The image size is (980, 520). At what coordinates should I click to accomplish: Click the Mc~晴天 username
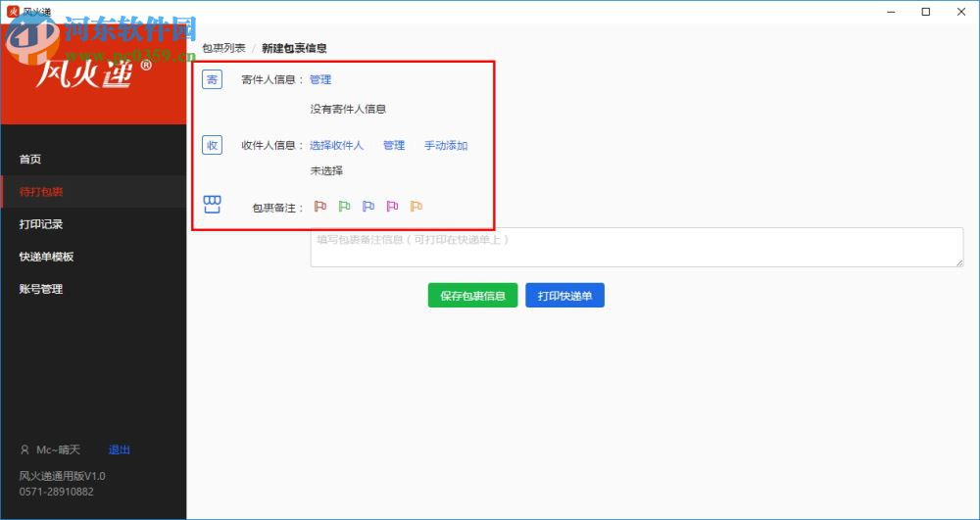(58, 450)
